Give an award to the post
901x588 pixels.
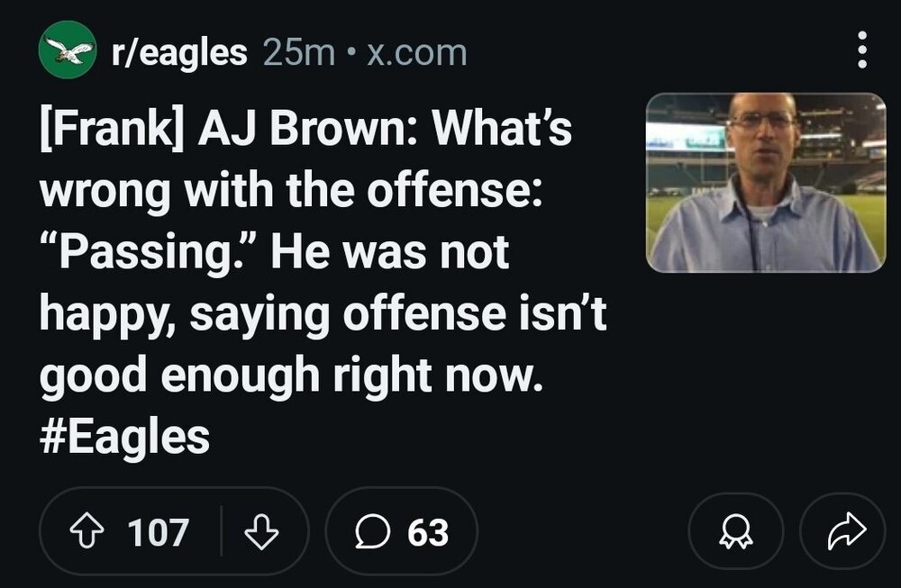(734, 530)
